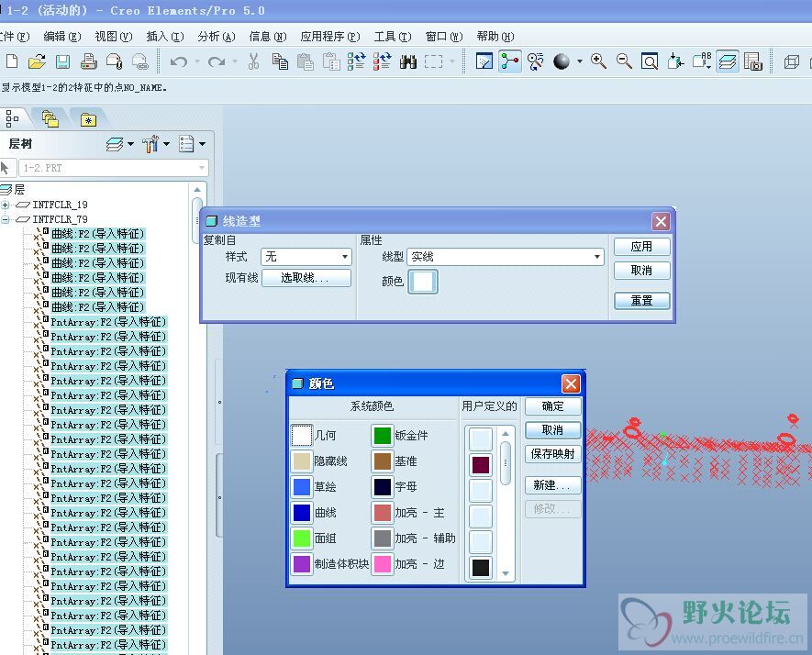Copy selected items via toolbar
The image size is (812, 655).
280,61
